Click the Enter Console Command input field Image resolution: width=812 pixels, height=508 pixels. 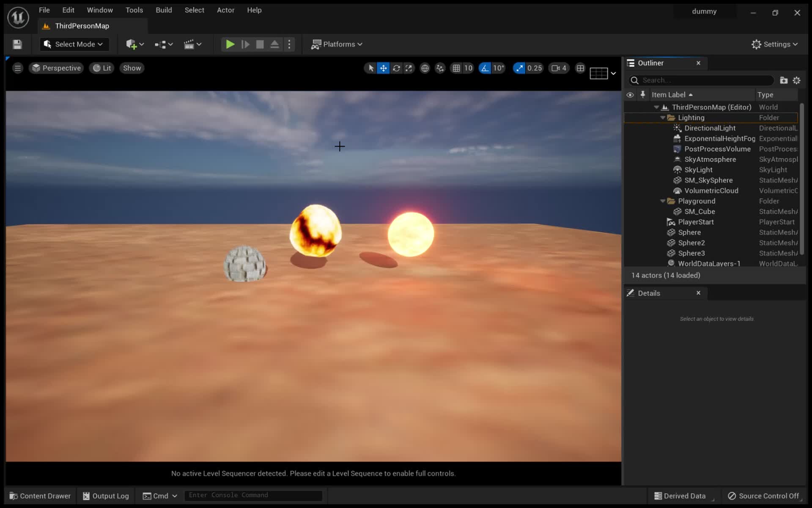[x=253, y=495]
